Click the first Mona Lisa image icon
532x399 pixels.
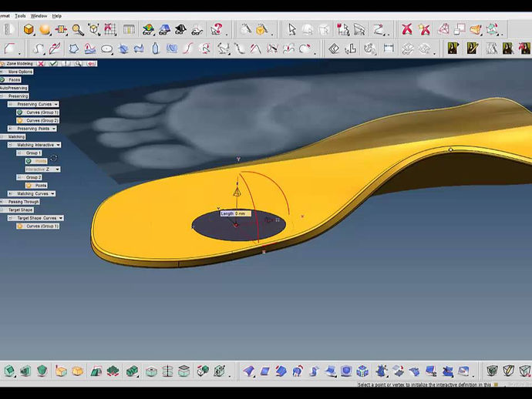[x=453, y=49]
